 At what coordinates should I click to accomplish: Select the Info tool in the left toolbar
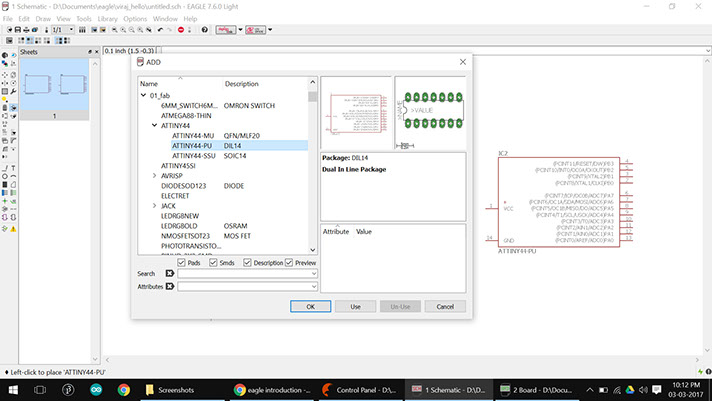pyautogui.click(x=5, y=55)
